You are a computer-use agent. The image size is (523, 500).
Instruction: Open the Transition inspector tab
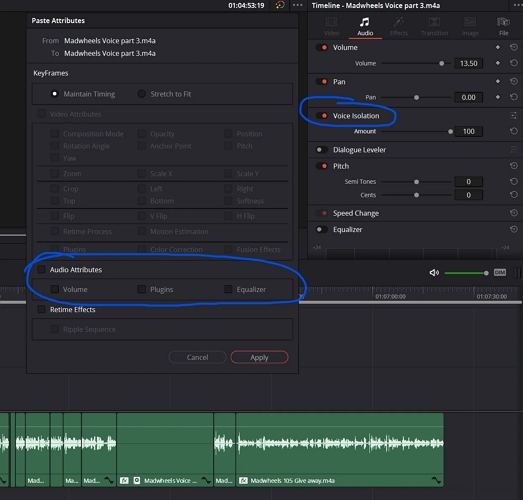(434, 27)
